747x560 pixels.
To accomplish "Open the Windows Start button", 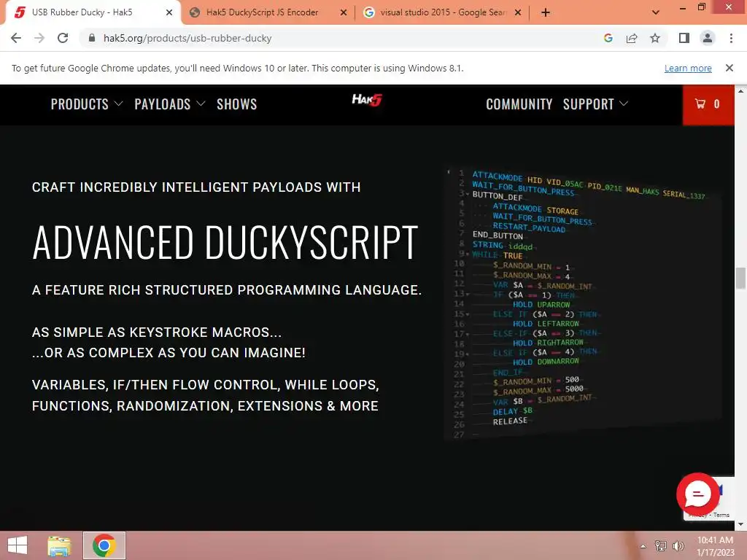I will pyautogui.click(x=18, y=545).
